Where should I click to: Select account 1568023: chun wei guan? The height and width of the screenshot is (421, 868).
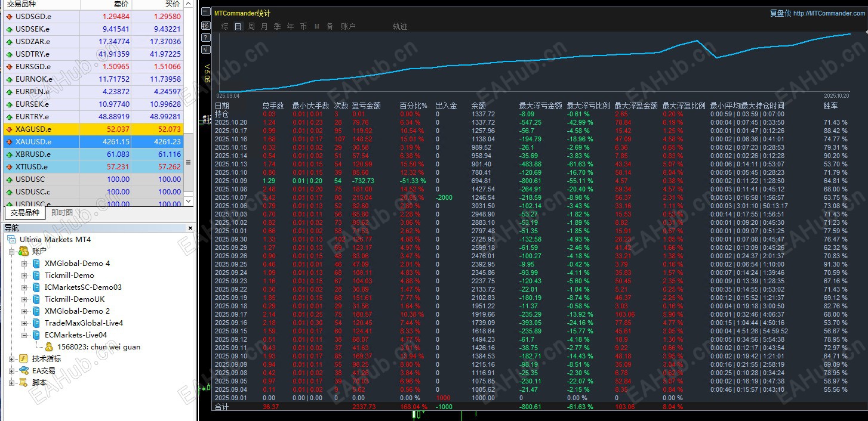[99, 347]
